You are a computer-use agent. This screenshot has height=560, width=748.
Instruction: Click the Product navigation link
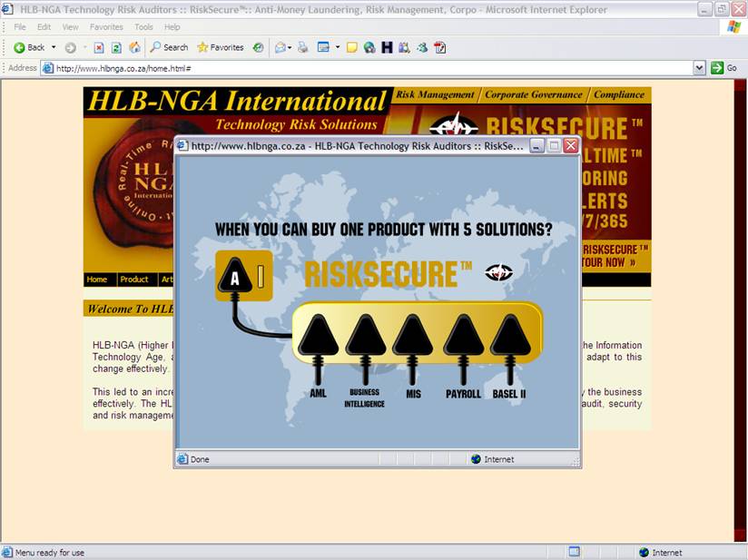pos(134,280)
